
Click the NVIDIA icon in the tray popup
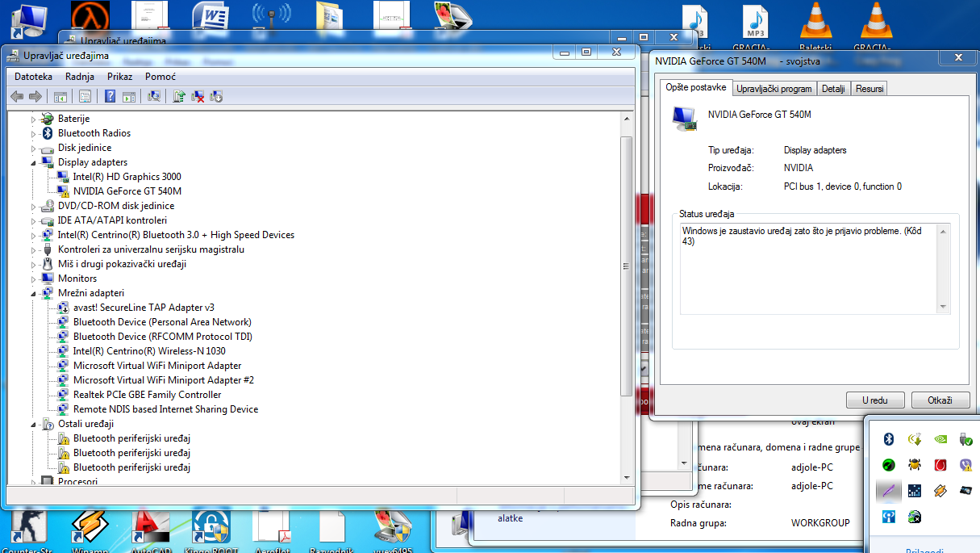(x=940, y=439)
